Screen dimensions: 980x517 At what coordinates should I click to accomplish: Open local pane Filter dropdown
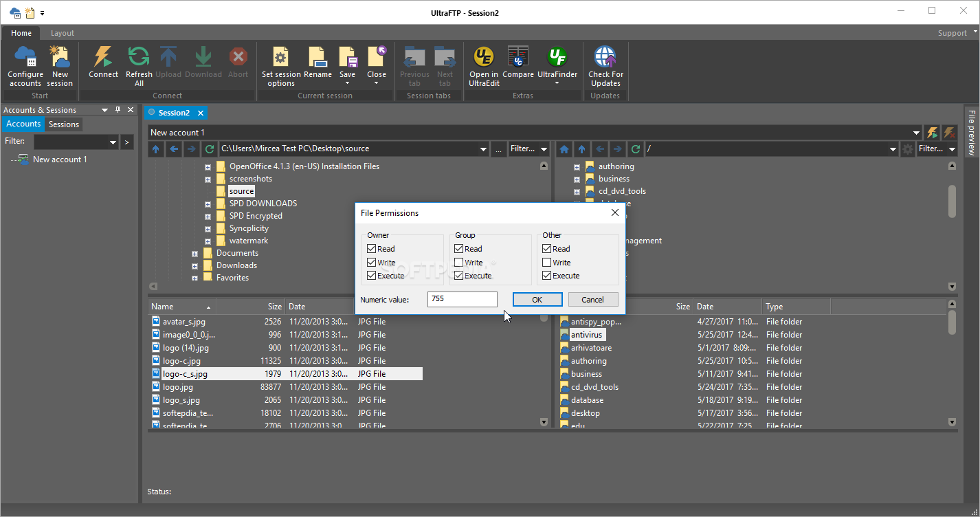tap(544, 148)
